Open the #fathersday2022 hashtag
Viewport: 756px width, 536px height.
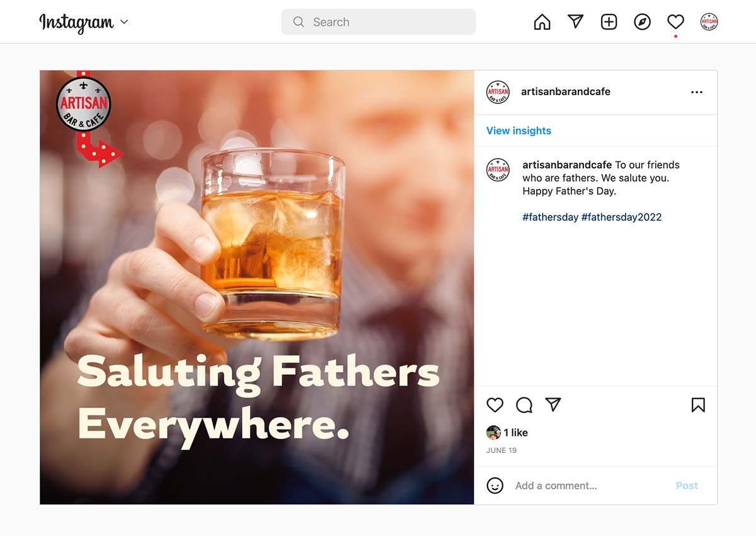pos(621,217)
